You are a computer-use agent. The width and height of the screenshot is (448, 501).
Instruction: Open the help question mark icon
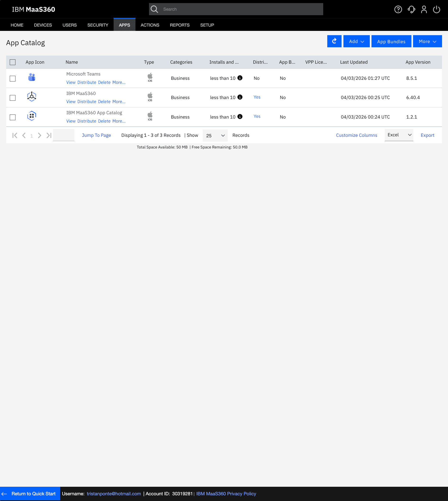[x=398, y=9]
